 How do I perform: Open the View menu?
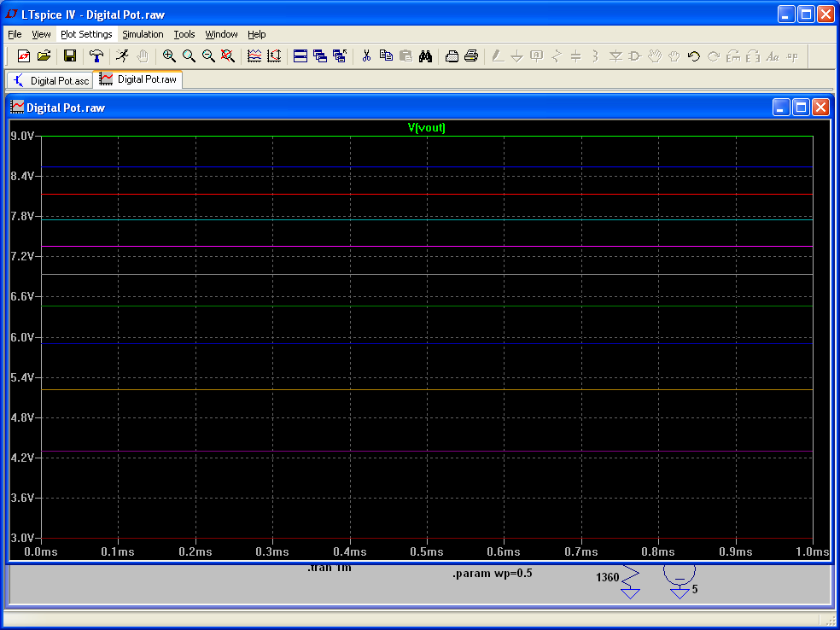coord(41,34)
